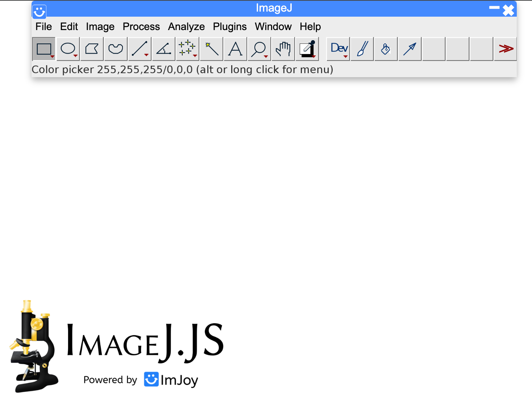Click the first empty toolbar slot after Arrow
Image resolution: width=532 pixels, height=418 pixels.
434,49
